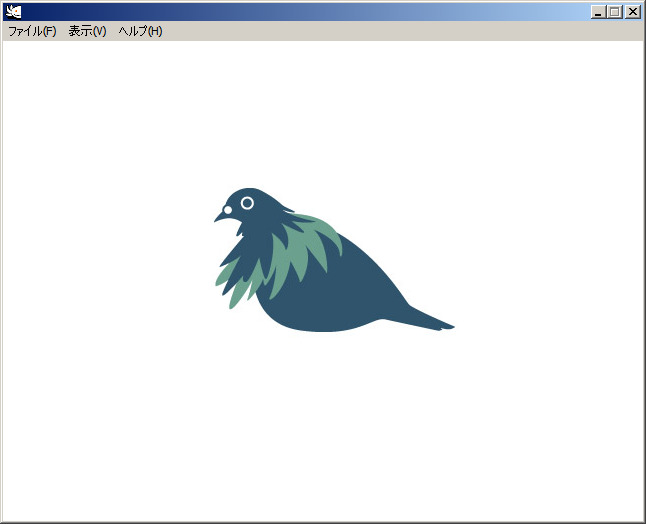
Task: Click the bird's pointed tail tip
Action: [451, 326]
